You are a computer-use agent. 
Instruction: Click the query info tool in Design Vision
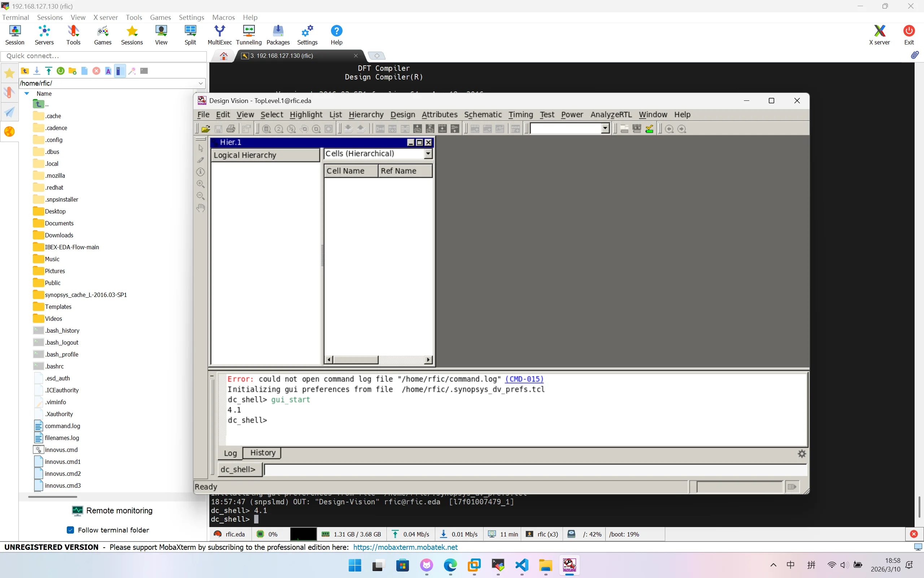(x=201, y=172)
